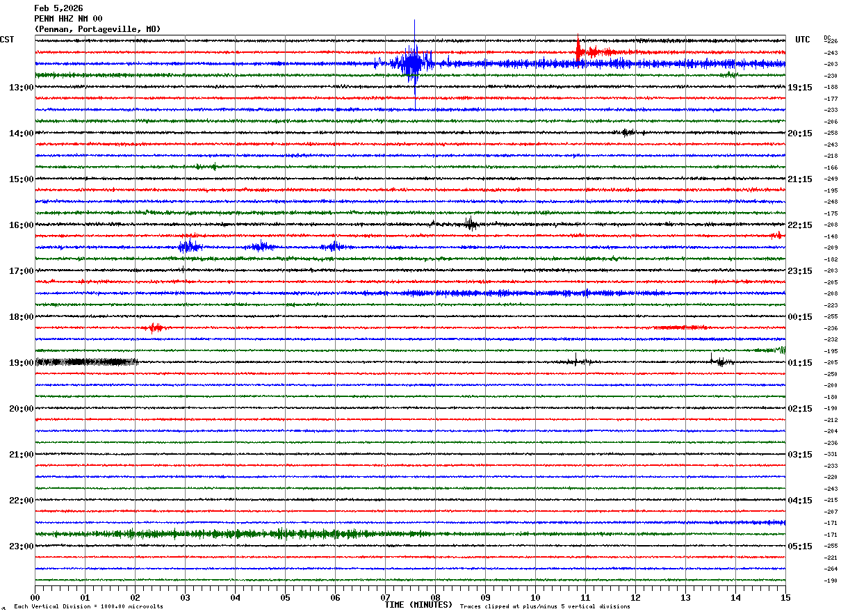Select the black event on the 16:00 trace
Screen dimensions: 841x616
tap(471, 224)
